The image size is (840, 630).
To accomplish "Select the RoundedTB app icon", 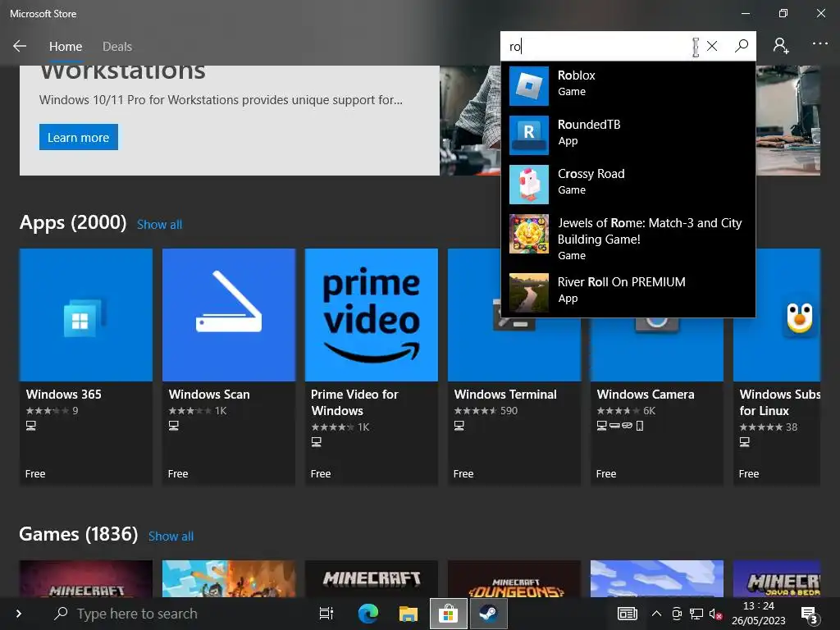I will 529,135.
